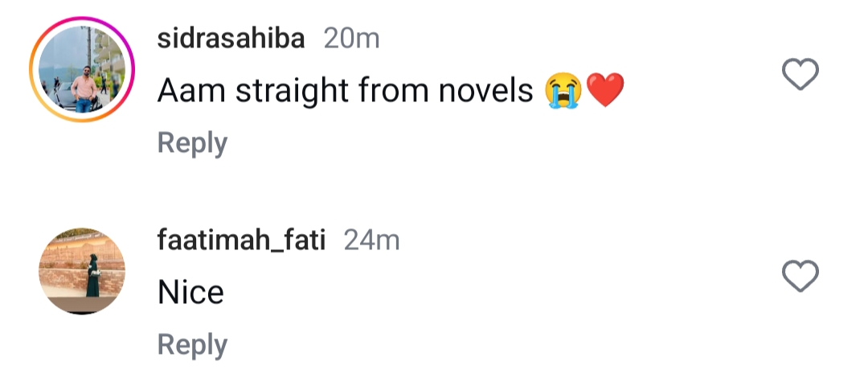The width and height of the screenshot is (868, 378).
Task: View faatimah_fati's profile picture
Action: pyautogui.click(x=81, y=271)
